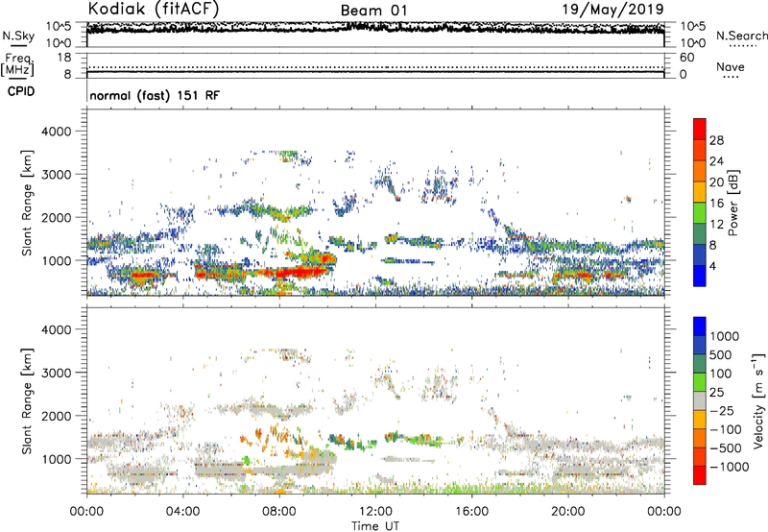Screen dimensions: 768x532
Task: Click the "Slant Range [km]" label of the velocity panel
Action: click(27, 401)
